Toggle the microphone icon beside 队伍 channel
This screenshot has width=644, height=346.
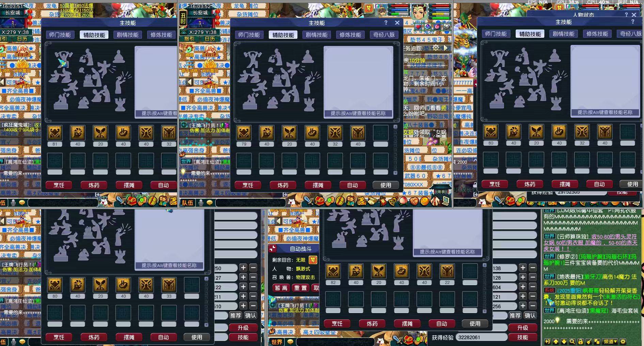201,202
